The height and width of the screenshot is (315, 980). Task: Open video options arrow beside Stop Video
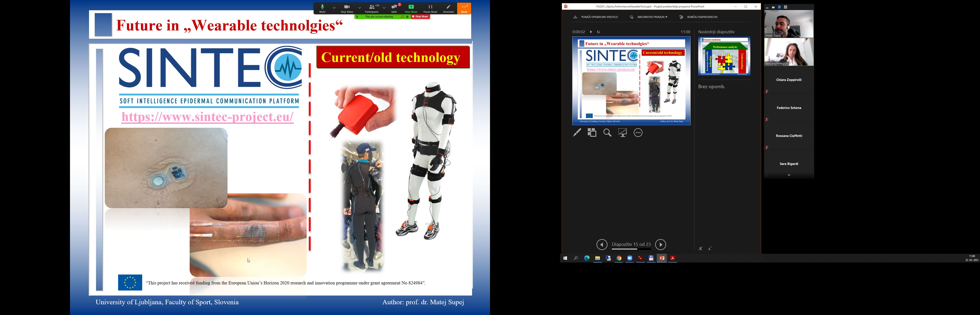coord(359,8)
